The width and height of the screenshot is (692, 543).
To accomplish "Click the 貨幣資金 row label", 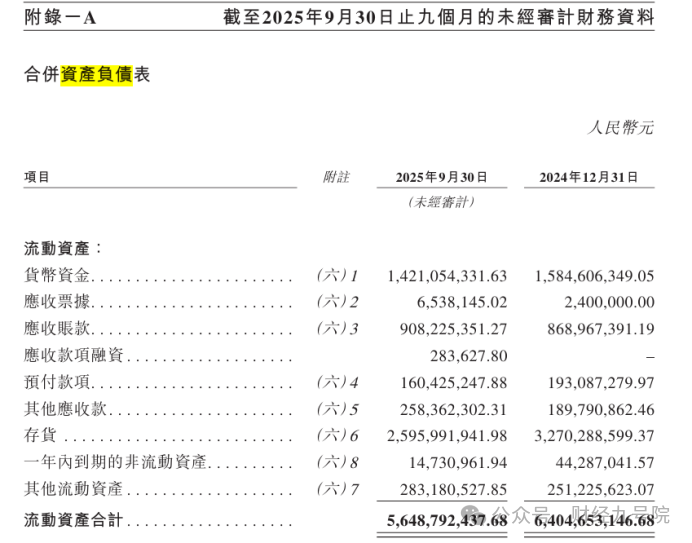I will (57, 275).
